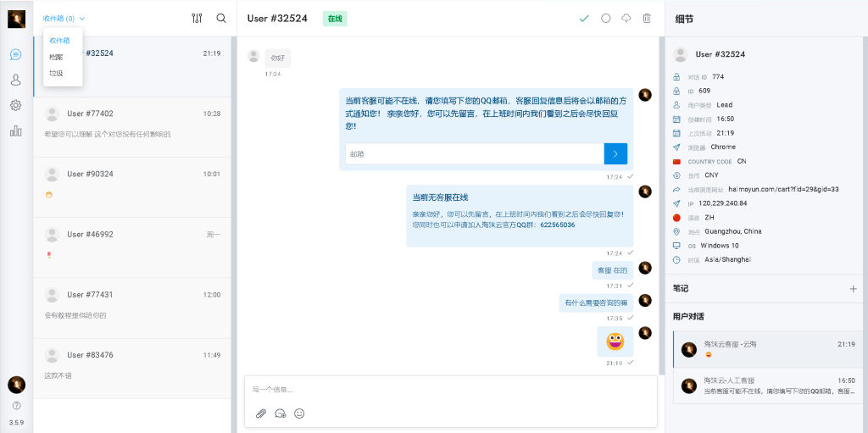868x433 pixels.
Task: Click the circle icon in chat header
Action: click(605, 19)
